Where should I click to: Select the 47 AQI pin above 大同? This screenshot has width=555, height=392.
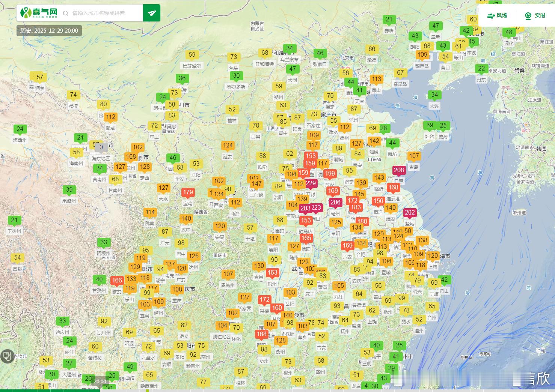(293, 69)
